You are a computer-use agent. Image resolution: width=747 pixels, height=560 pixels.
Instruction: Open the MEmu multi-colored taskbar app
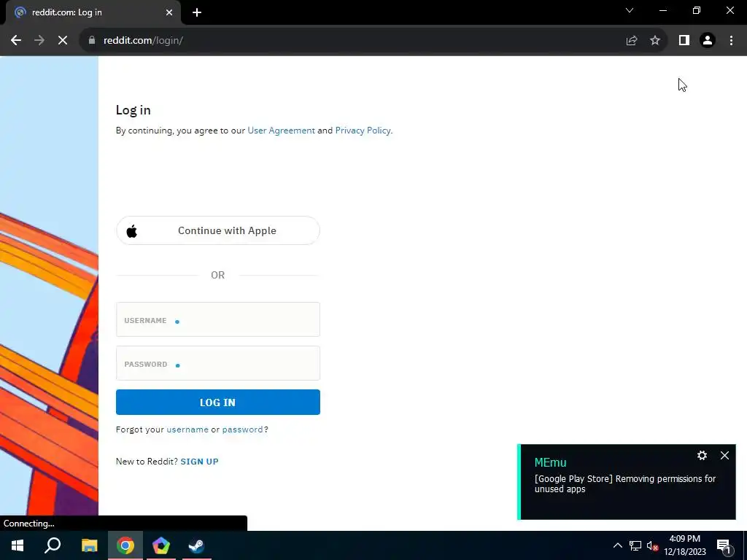(x=161, y=545)
